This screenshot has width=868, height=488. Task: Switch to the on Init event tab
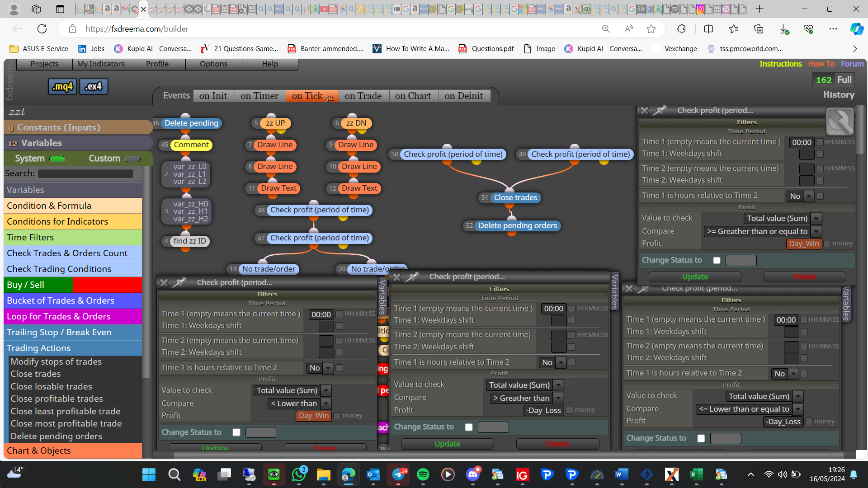tap(213, 96)
